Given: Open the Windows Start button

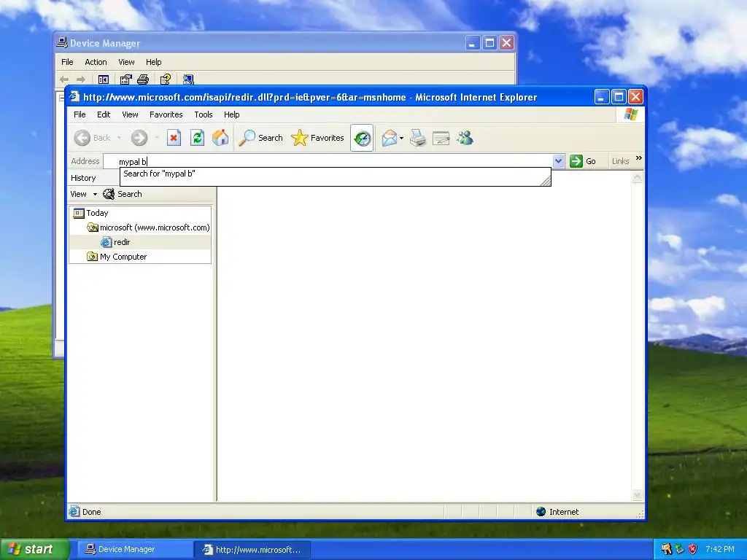Looking at the screenshot, I should [x=35, y=549].
